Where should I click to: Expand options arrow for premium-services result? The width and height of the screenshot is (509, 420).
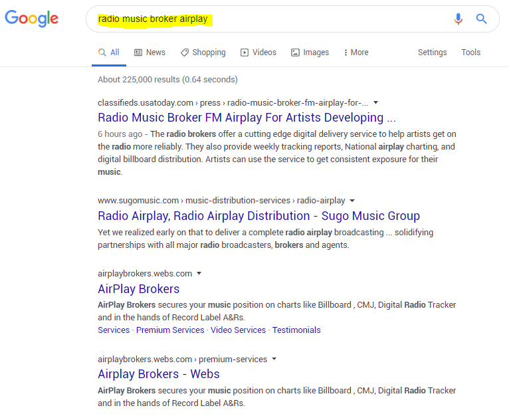pyautogui.click(x=274, y=359)
